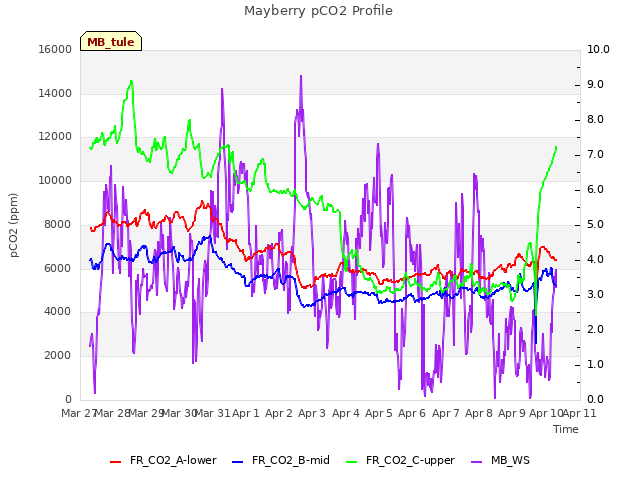Viewport: 640px width, 480px height.
Task: Click the red FR_CO2_A-lower legend swatch
Action: tap(116, 462)
